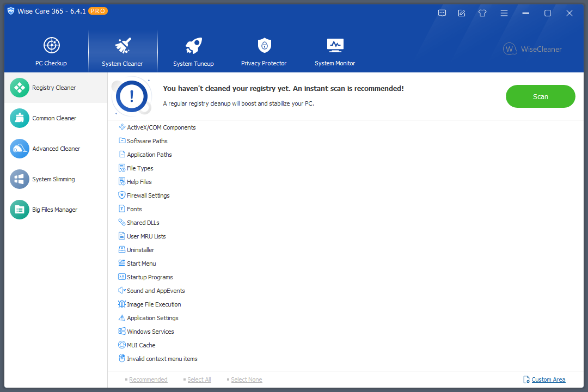This screenshot has width=588, height=392.
Task: Click the "Uninstaller" text entry
Action: pos(140,250)
